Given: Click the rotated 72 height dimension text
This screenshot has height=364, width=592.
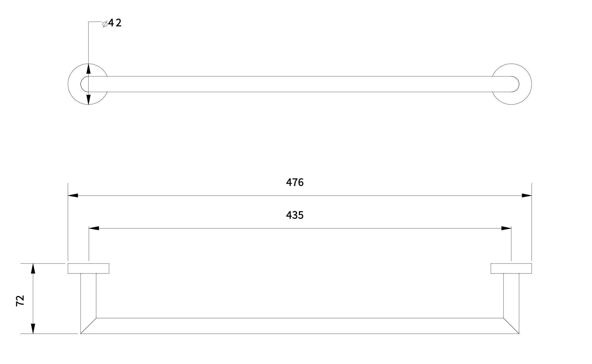Looking at the screenshot, I should click(x=21, y=301).
